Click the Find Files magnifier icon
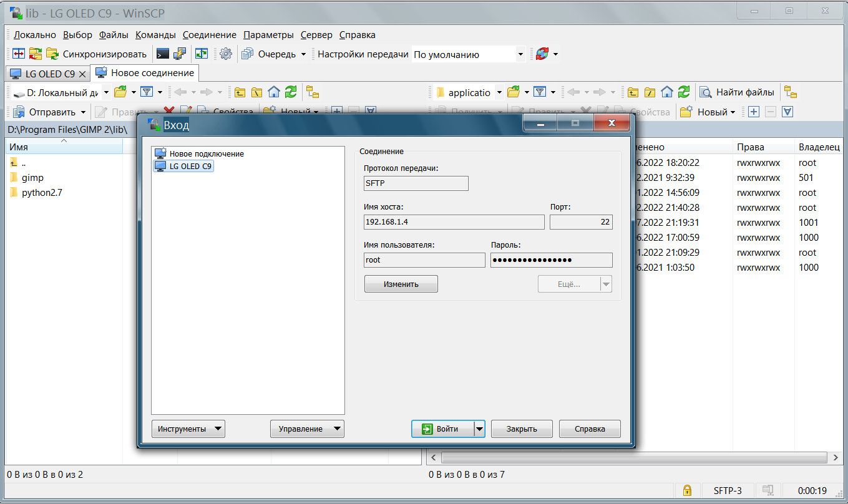The image size is (848, 504). pos(706,92)
